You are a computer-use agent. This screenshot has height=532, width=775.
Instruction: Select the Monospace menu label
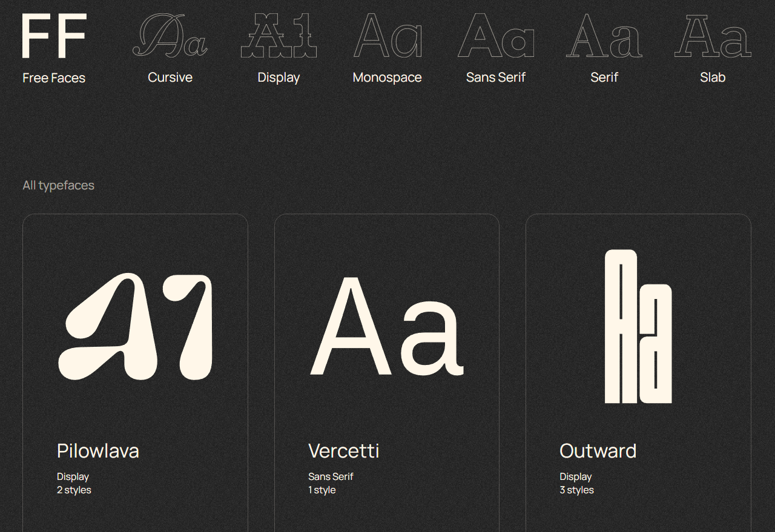coord(387,77)
